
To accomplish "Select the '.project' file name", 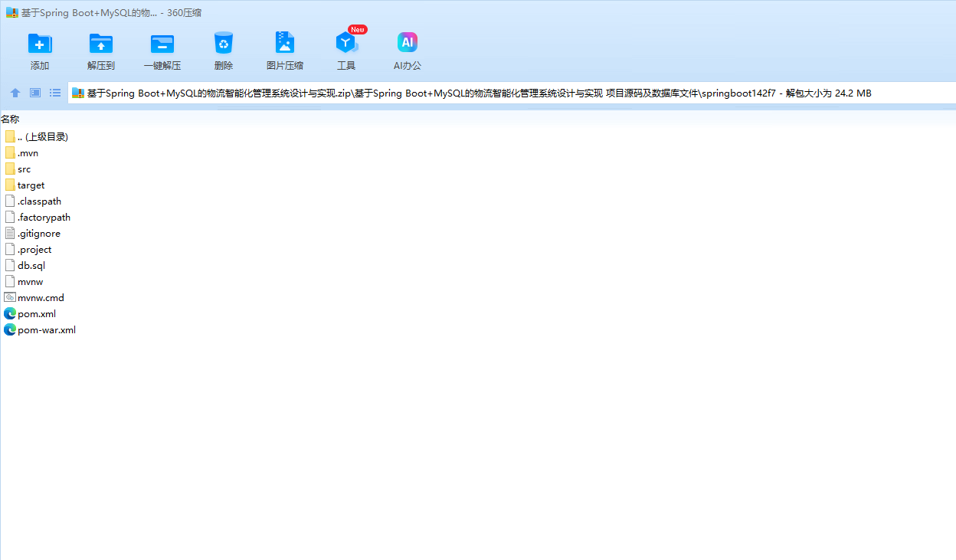I will [34, 250].
